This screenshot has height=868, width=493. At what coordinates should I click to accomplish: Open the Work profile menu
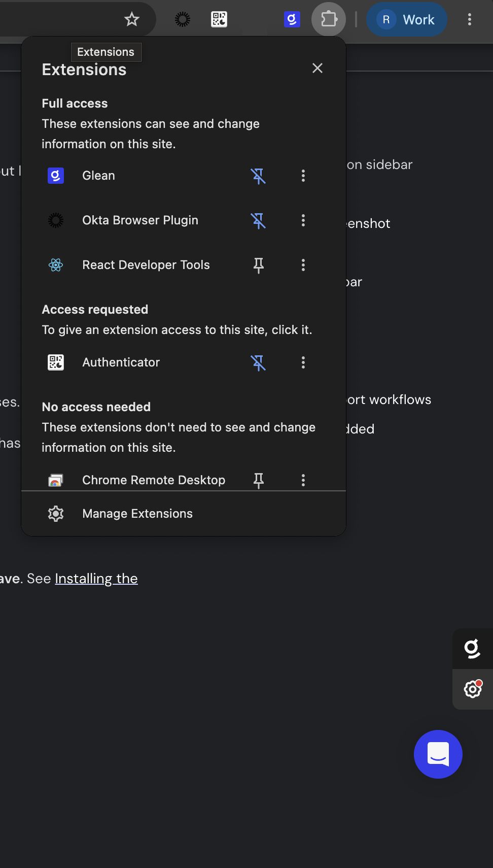(x=407, y=19)
